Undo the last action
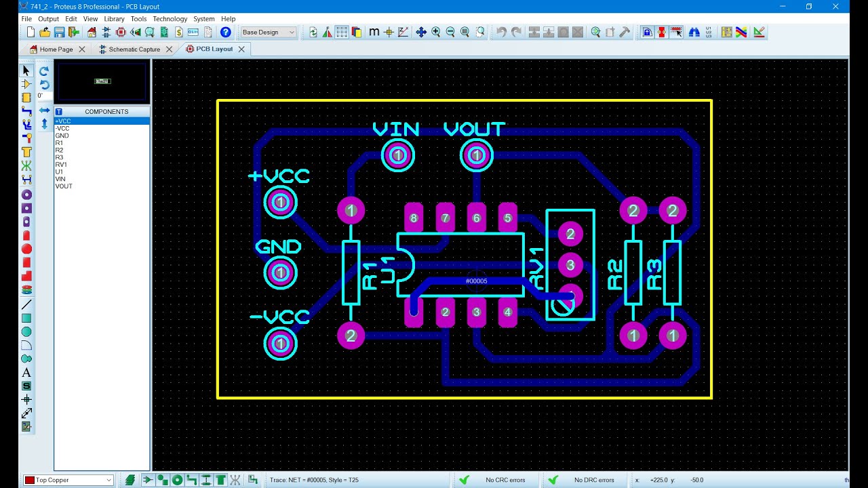This screenshot has width=868, height=488. (x=501, y=32)
